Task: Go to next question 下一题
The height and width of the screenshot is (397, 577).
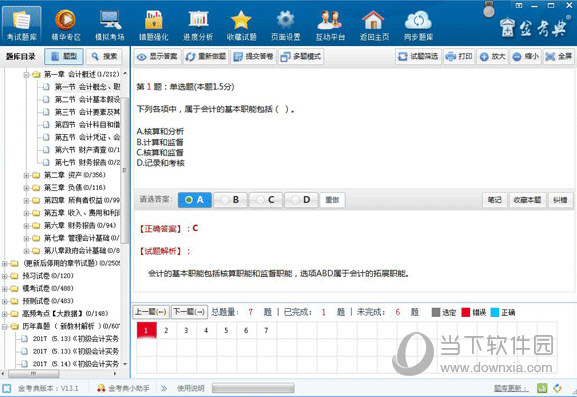Action: pos(189,312)
